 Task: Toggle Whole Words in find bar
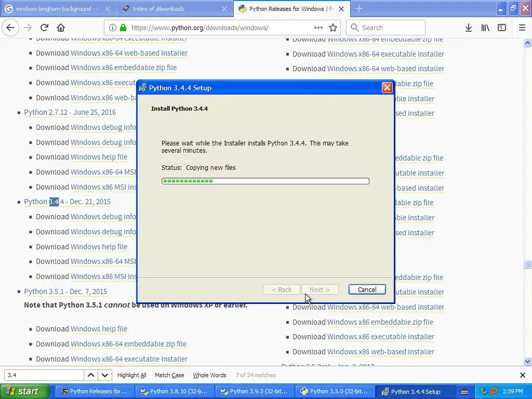pos(209,375)
